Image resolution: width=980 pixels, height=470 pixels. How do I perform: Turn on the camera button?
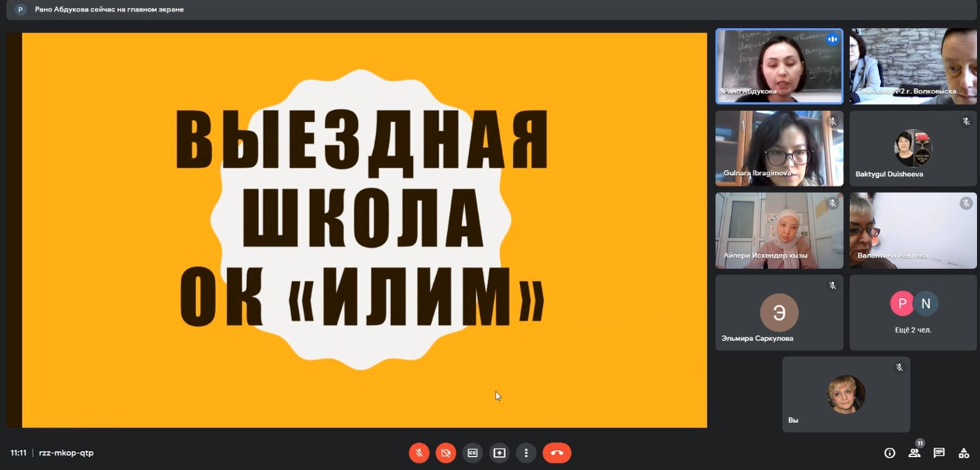click(x=446, y=453)
